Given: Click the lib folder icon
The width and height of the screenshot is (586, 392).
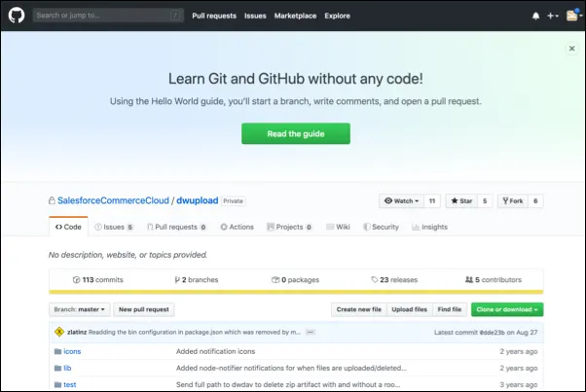Looking at the screenshot, I should (x=57, y=368).
